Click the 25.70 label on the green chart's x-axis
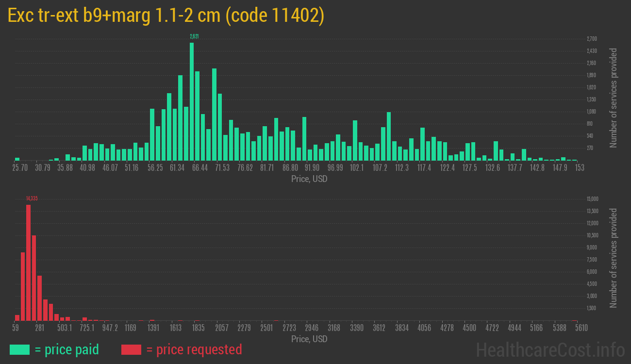Viewport: 631px width, 364px height. [x=20, y=168]
